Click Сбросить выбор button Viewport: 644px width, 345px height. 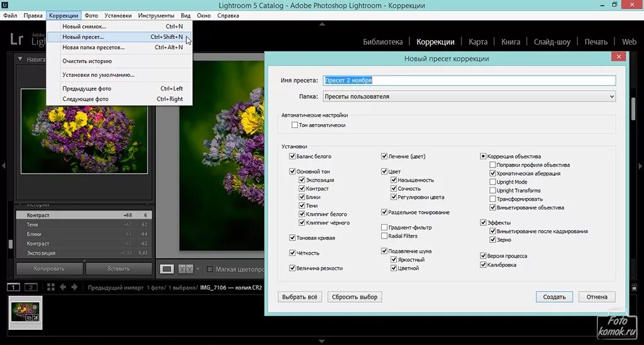pyautogui.click(x=355, y=297)
